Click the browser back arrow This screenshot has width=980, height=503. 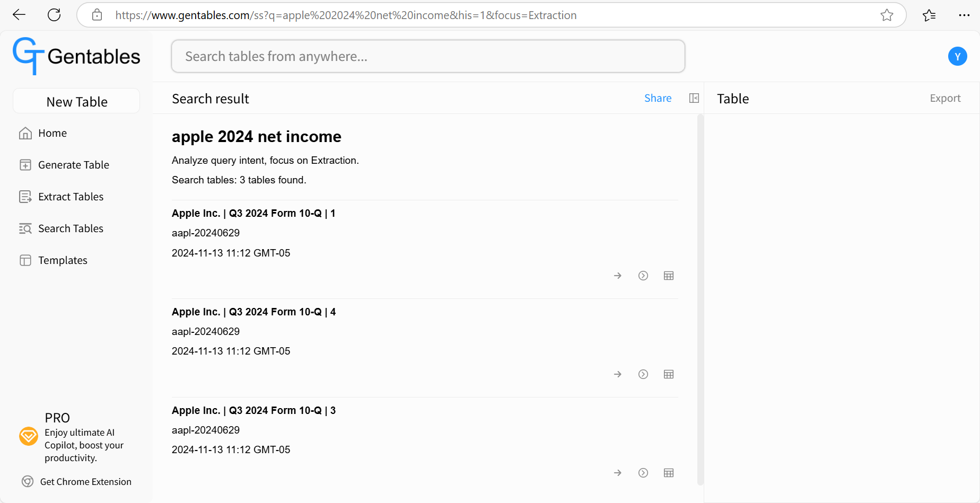19,15
